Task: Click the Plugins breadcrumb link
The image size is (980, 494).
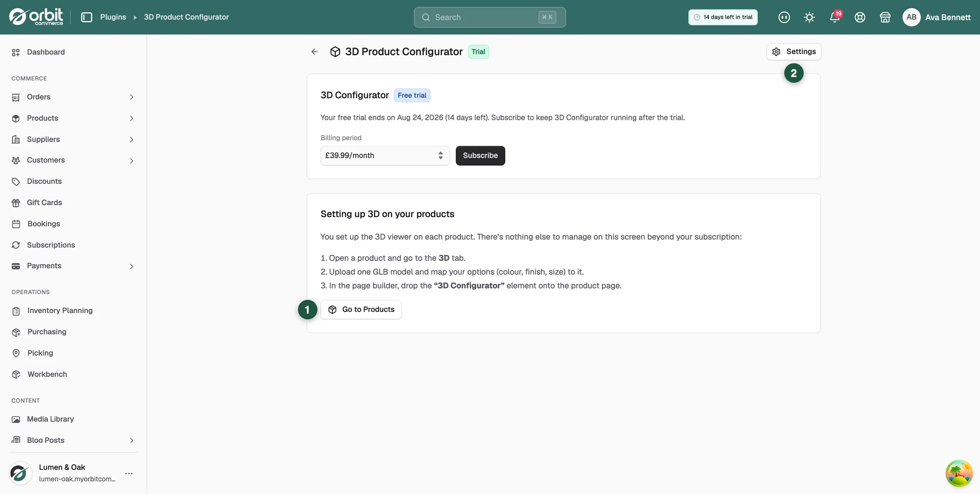Action: tap(113, 17)
